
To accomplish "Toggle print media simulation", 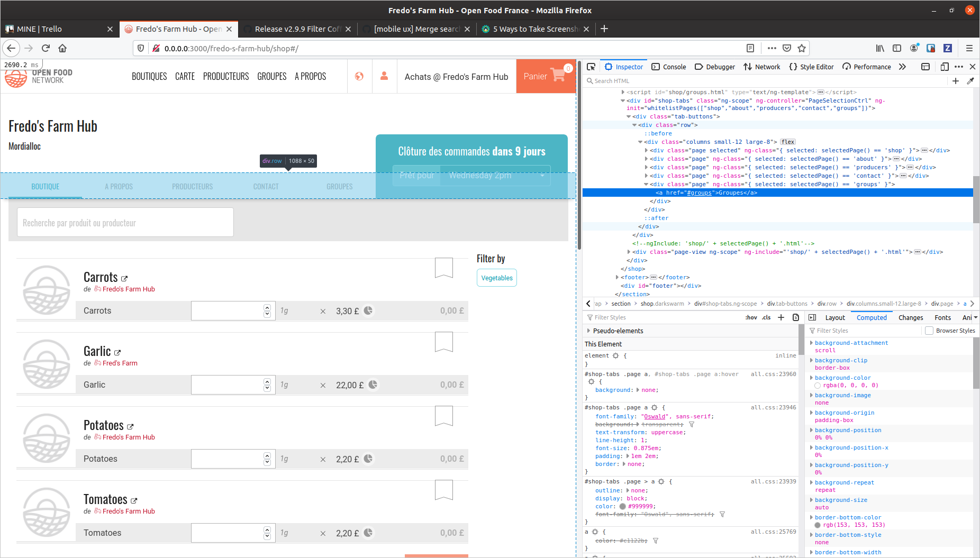I will [796, 317].
